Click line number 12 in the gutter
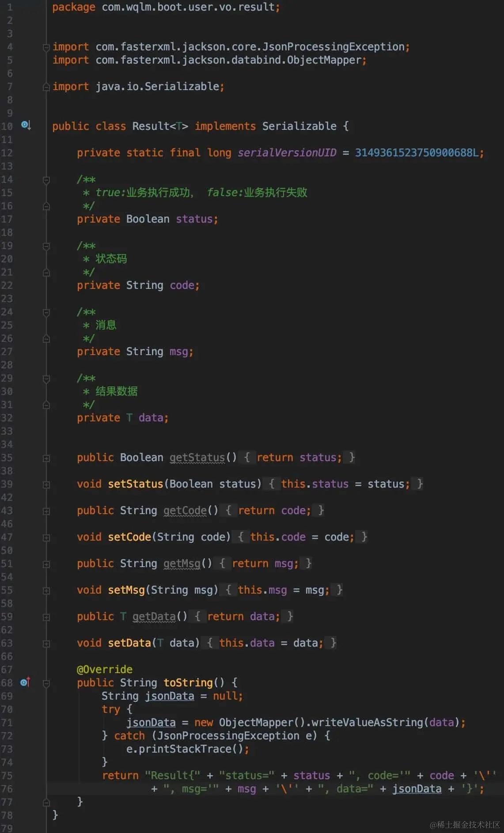This screenshot has height=833, width=504. pyautogui.click(x=7, y=153)
